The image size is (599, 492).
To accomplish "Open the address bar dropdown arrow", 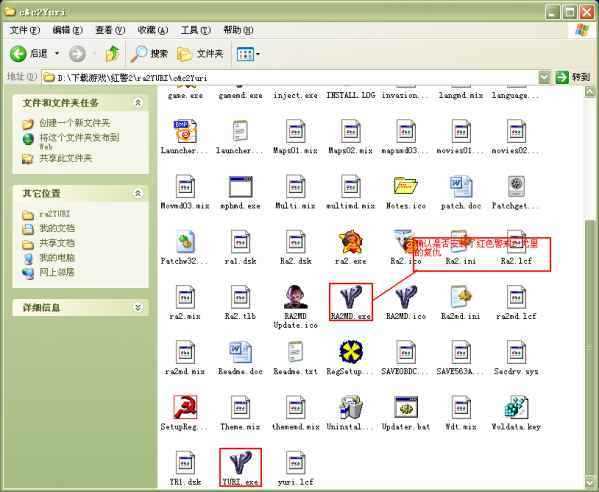I will click(544, 78).
